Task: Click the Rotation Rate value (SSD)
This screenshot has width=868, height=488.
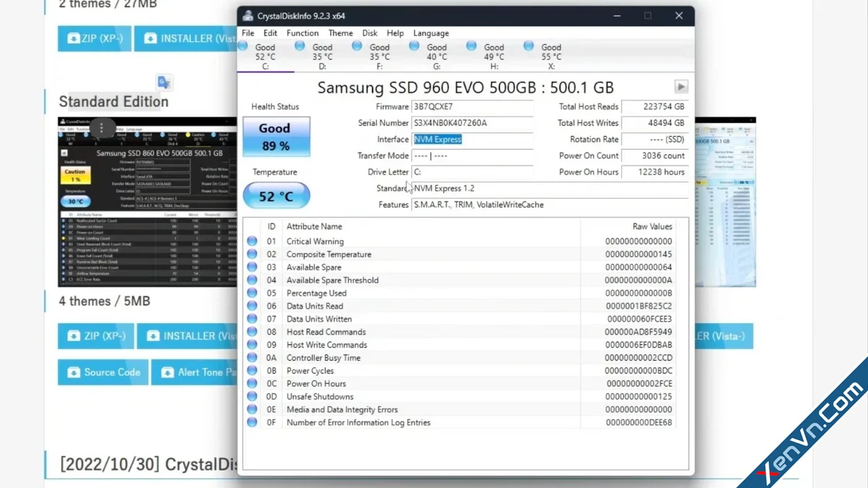Action: [654, 140]
